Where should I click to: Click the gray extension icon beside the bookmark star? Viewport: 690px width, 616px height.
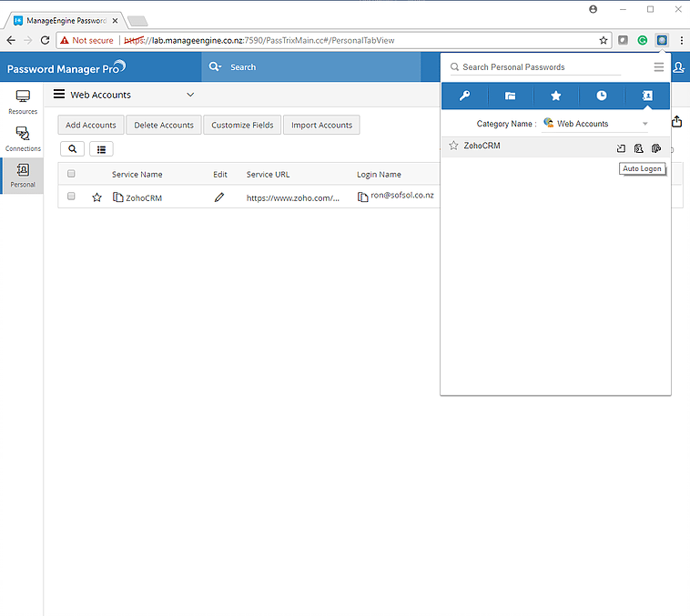(623, 40)
